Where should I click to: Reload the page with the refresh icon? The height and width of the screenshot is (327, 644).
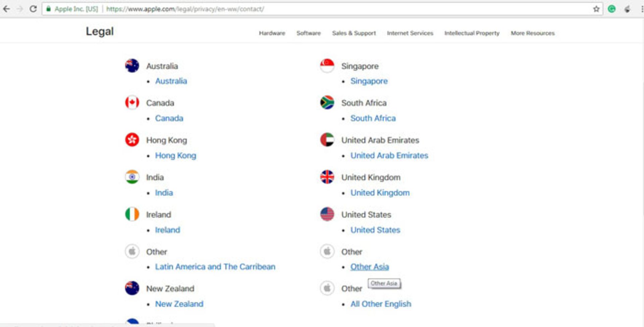(x=33, y=9)
